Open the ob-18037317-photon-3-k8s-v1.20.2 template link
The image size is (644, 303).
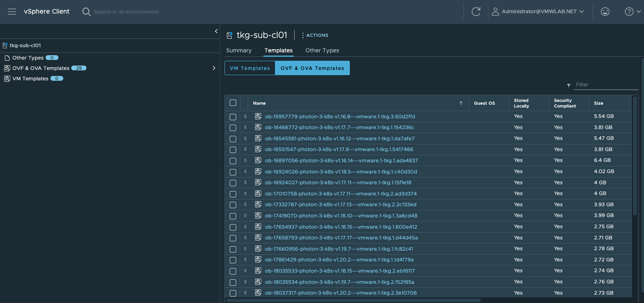[x=341, y=293]
